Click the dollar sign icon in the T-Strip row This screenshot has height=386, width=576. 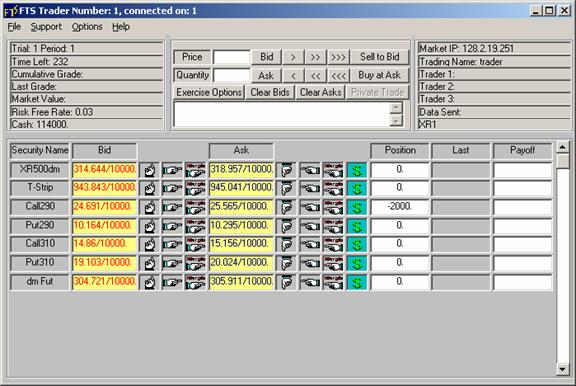point(357,189)
